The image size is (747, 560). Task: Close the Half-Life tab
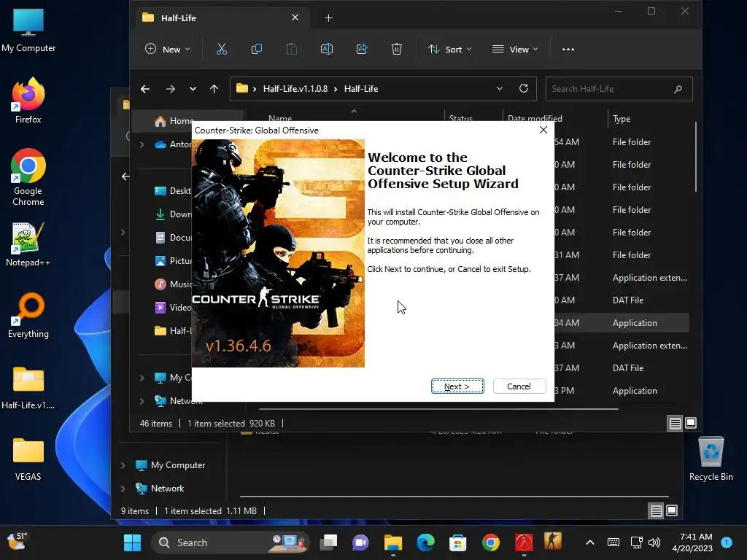[295, 17]
